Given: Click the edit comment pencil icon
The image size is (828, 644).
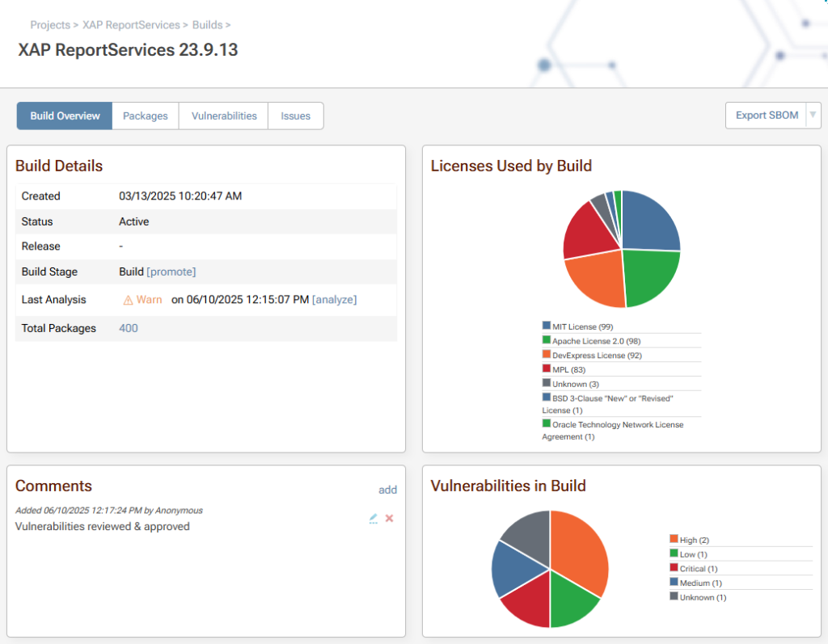Looking at the screenshot, I should (x=373, y=518).
